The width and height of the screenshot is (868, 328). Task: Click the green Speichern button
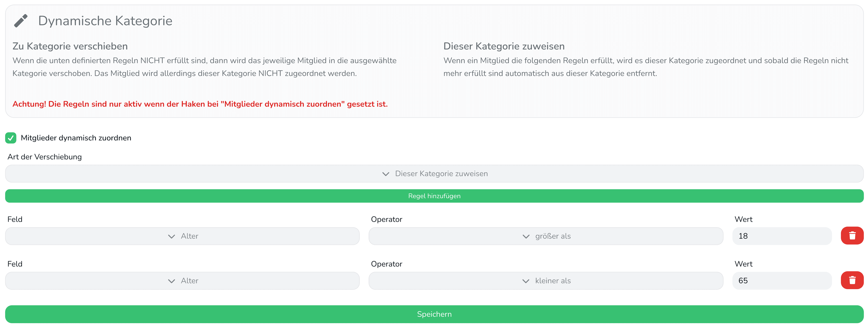tap(434, 314)
